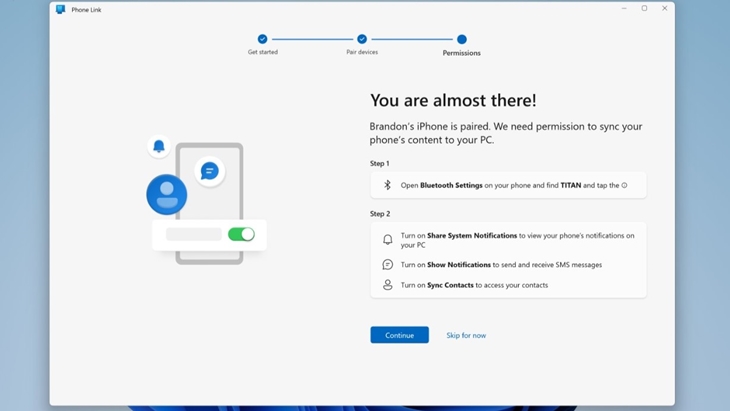Screen dimensions: 730x411
Task: Click the person icon beside Sync Contacts
Action: click(387, 285)
